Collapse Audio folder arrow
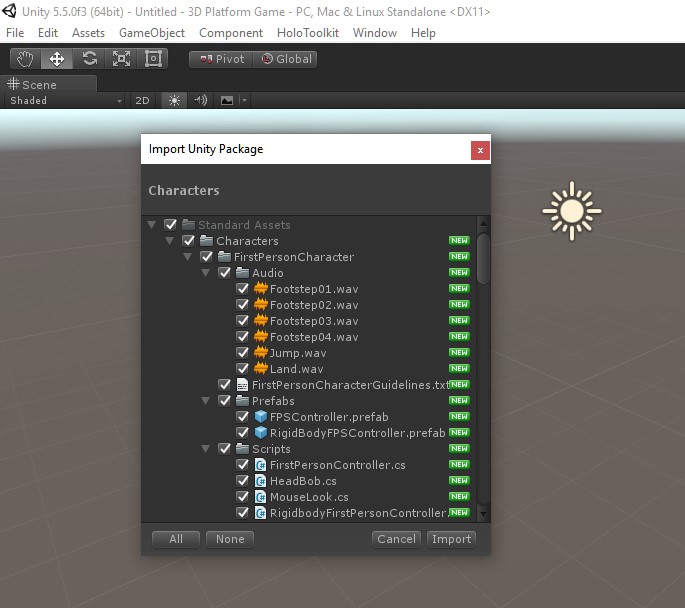This screenshot has width=685, height=608. [205, 273]
